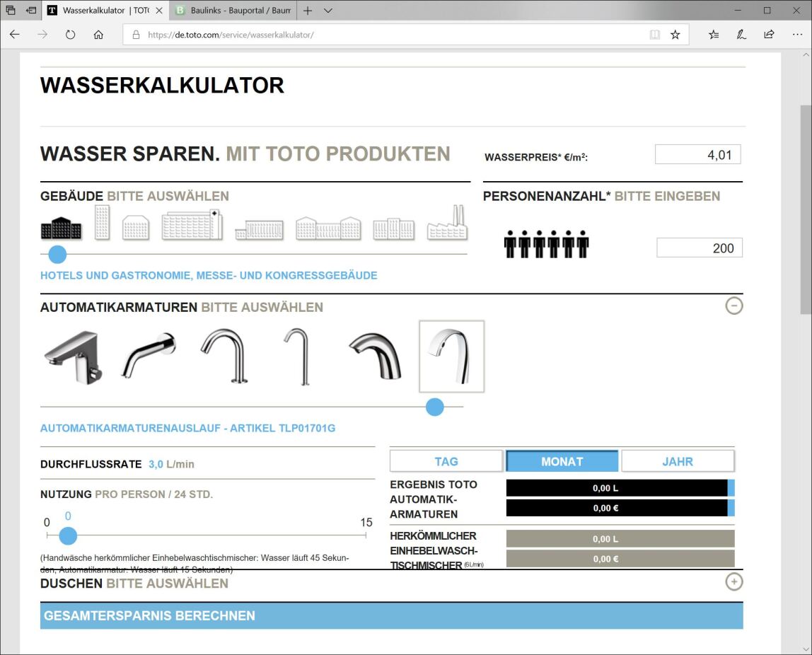The height and width of the screenshot is (655, 812).
Task: Reload the Wasserkalkulator page
Action: [71, 35]
